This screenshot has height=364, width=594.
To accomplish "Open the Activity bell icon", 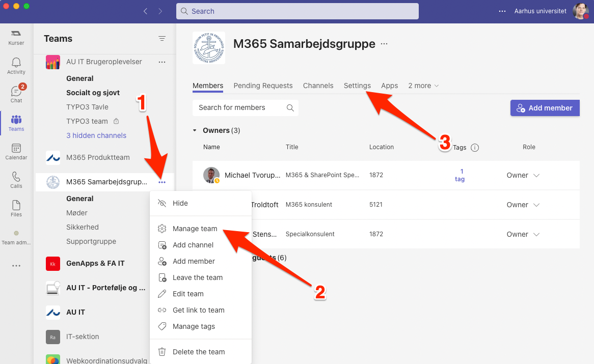I will 16,66.
